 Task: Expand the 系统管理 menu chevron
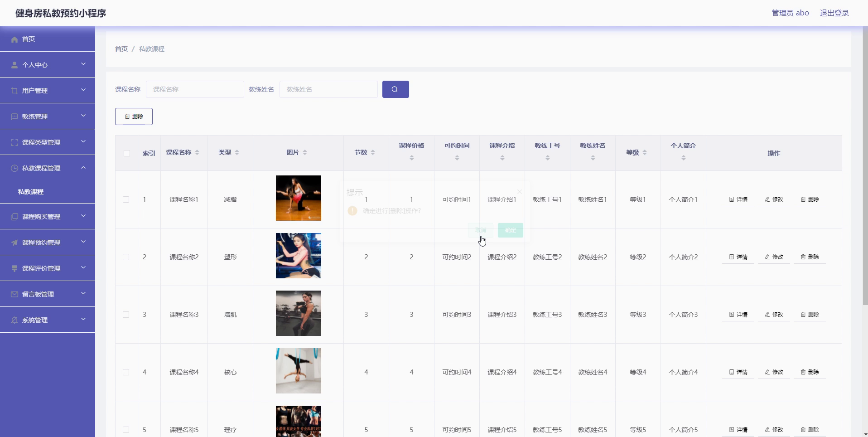(83, 320)
